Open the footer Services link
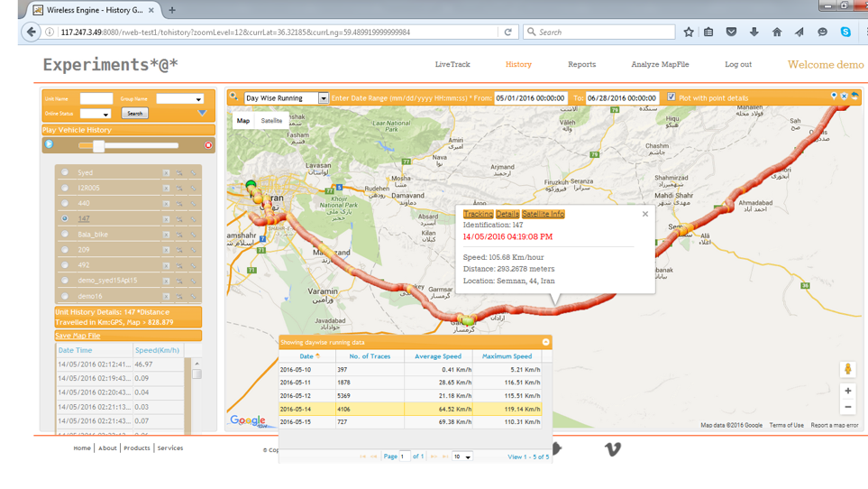Image resolution: width=868 pixels, height=489 pixels. [170, 448]
